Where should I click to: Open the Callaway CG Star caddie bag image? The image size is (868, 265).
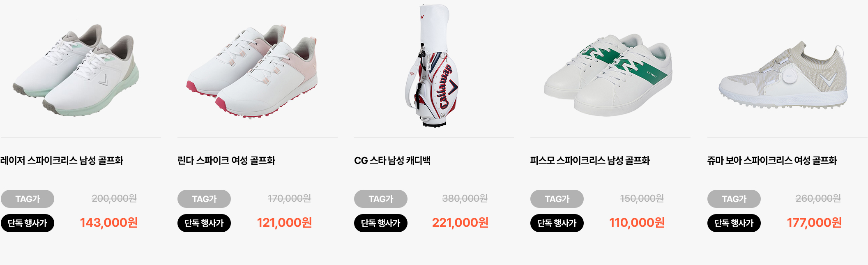(x=432, y=65)
